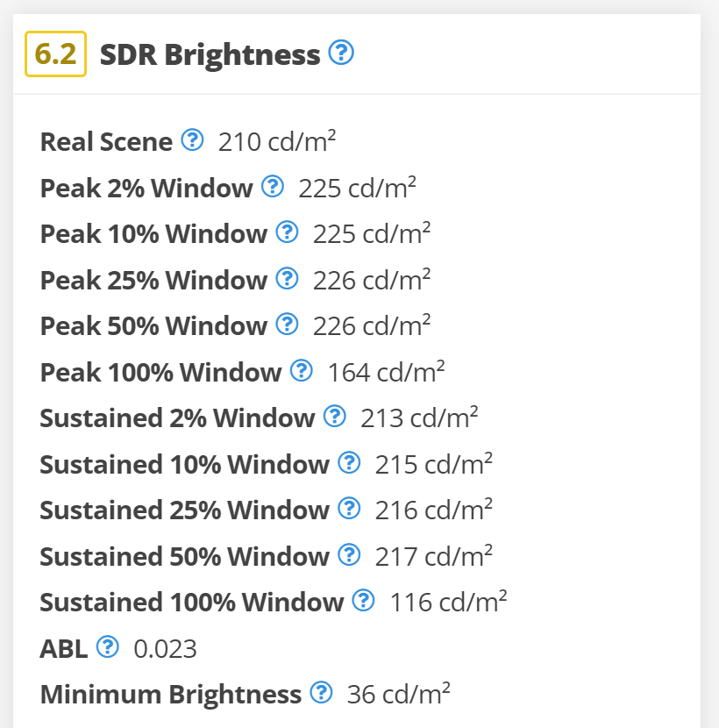
Task: Open the Peak 10% Window help tooltip icon
Action: [288, 232]
